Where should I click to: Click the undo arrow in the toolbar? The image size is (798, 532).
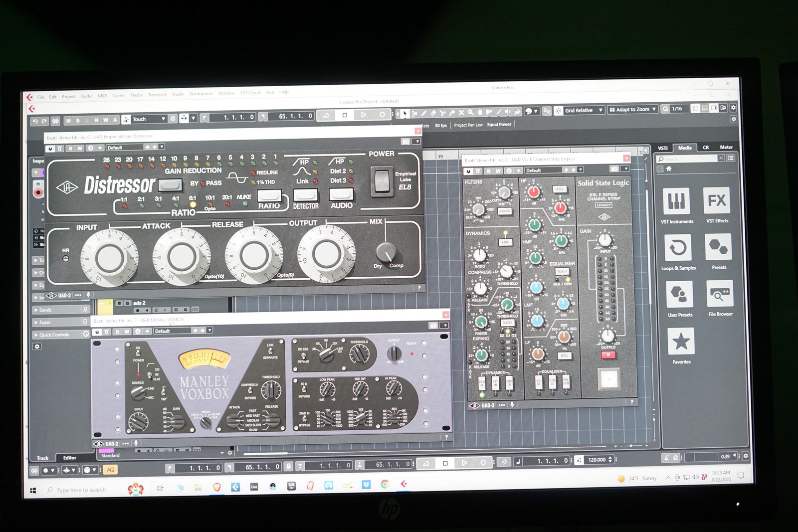click(x=35, y=121)
